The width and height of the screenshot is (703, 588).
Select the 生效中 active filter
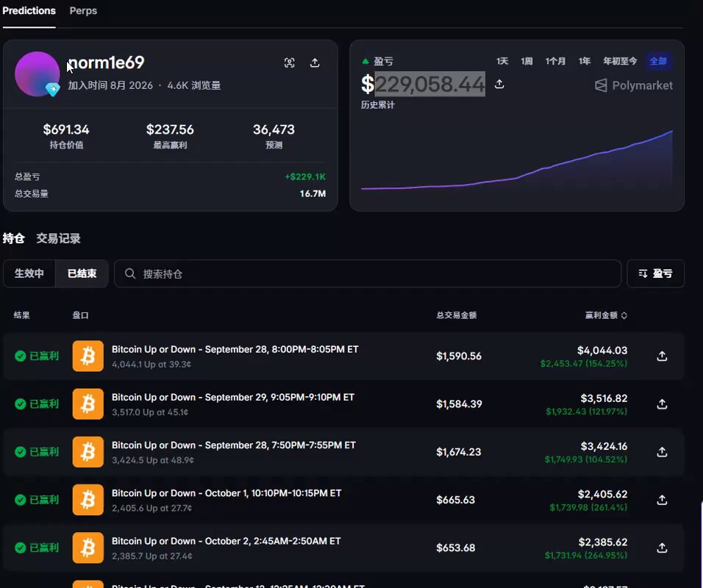point(29,273)
